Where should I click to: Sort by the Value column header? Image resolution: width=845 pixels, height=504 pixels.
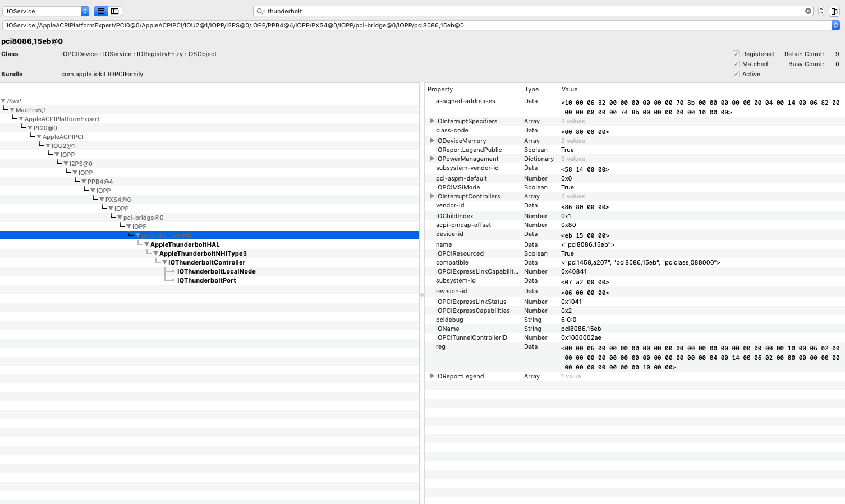coord(702,89)
